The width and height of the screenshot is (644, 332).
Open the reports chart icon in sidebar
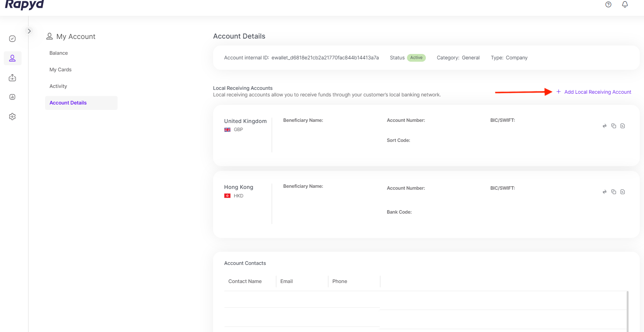(12, 97)
